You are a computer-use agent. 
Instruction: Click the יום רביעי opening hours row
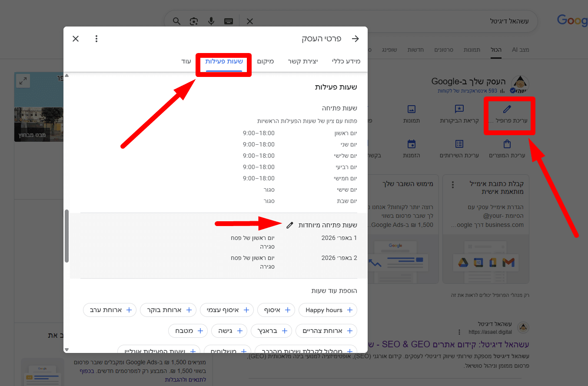tap(300, 167)
